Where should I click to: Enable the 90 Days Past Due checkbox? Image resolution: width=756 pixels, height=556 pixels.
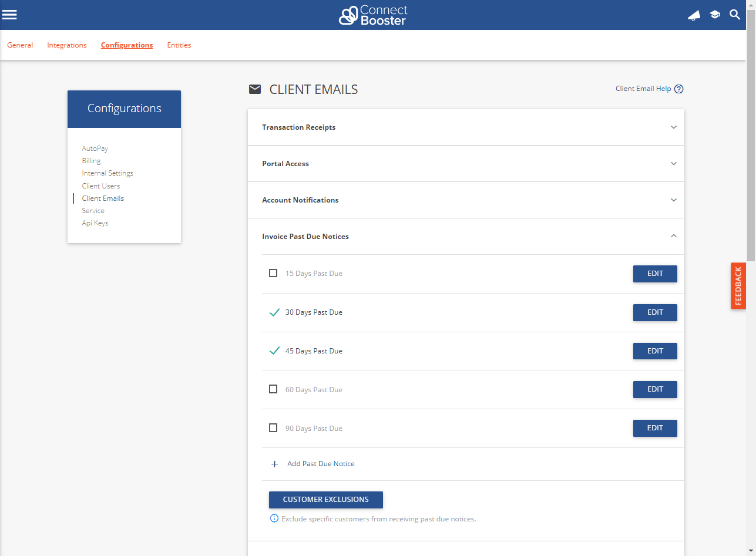tap(273, 428)
